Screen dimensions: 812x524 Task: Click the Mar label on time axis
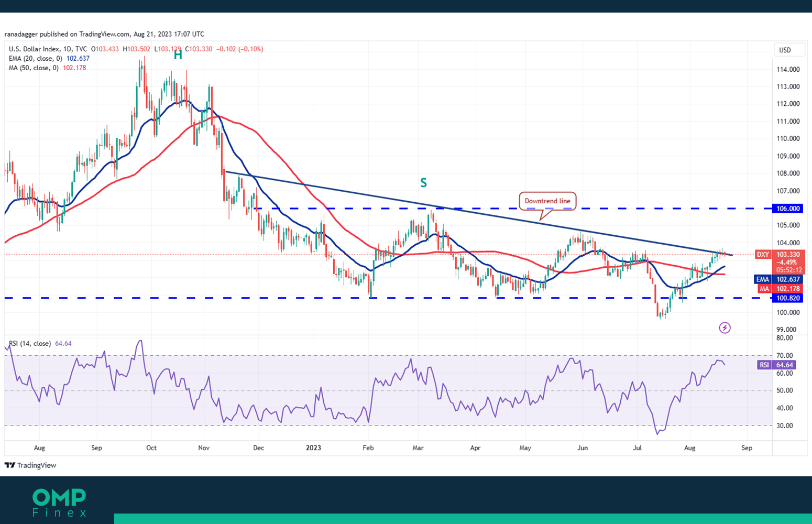[418, 448]
